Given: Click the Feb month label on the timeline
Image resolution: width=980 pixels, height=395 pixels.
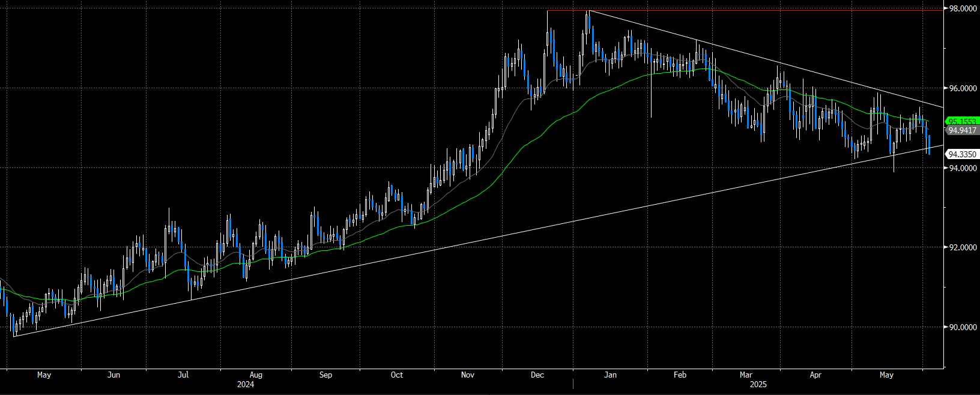Looking at the screenshot, I should (680, 375).
